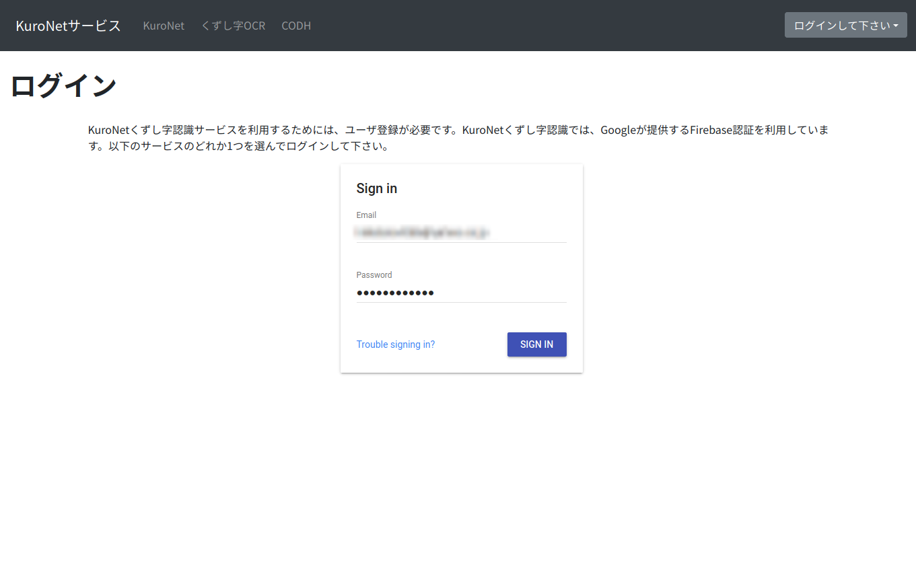Click the Email field label
The image size is (916, 588).
366,215
